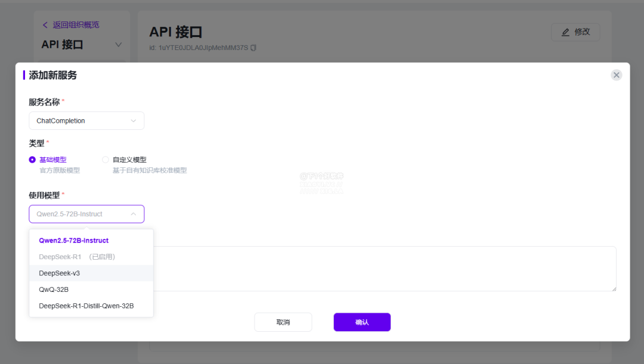Select DeepSeek-v3 from model list
644x364 pixels.
pos(91,273)
